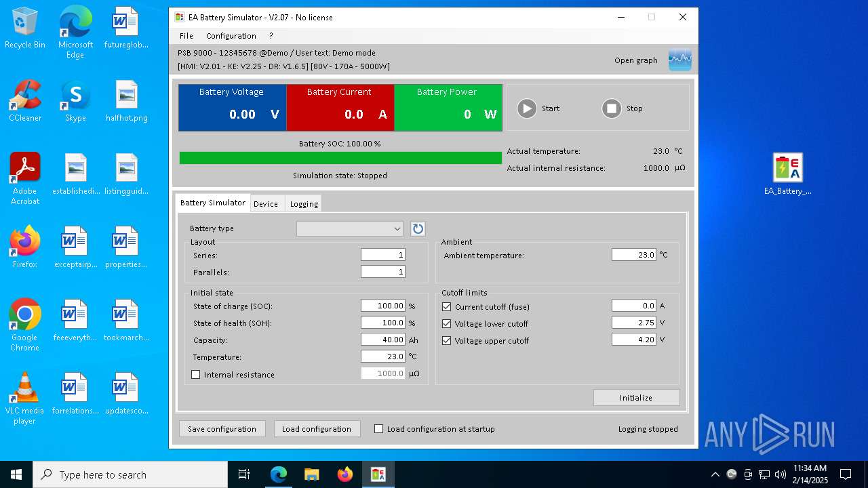This screenshot has height=488, width=868.
Task: Open the exceptairp Word document
Action: 75,248
